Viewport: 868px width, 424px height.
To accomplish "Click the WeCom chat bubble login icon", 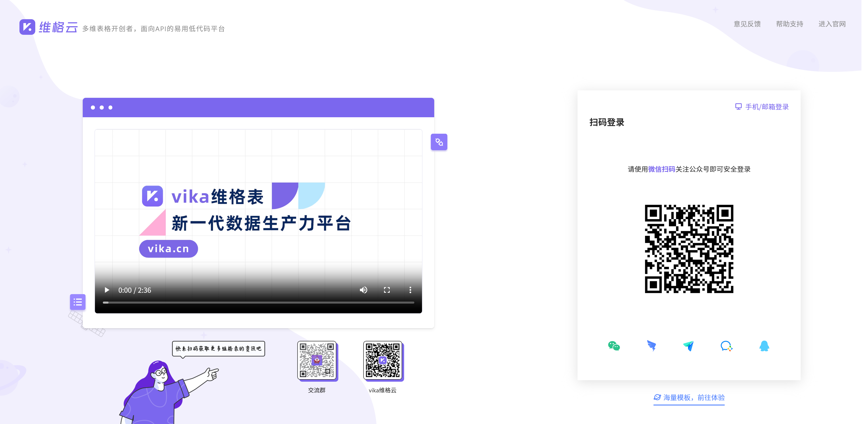I will coord(726,346).
